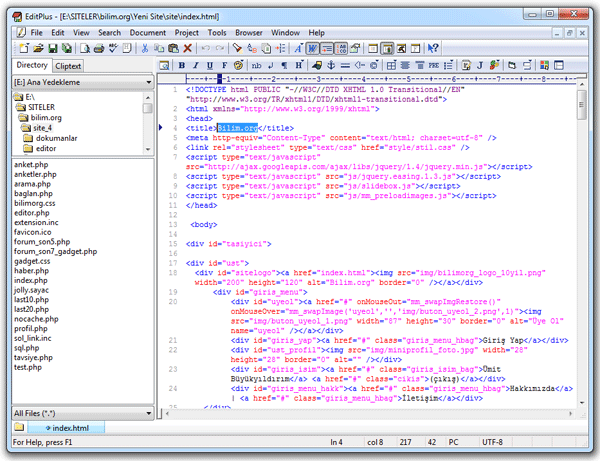Open the list tag dropdown
600x461 pixels.
click(x=448, y=65)
